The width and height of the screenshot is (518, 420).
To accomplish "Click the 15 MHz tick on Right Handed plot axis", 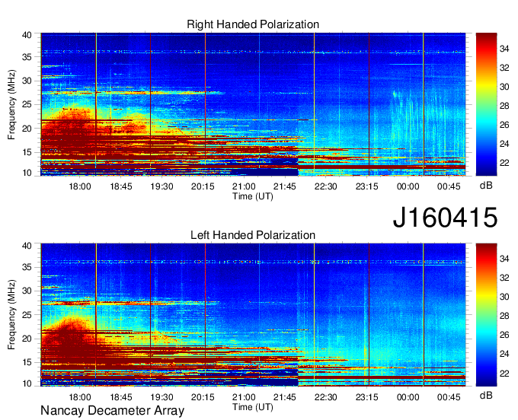I will coord(27,152).
